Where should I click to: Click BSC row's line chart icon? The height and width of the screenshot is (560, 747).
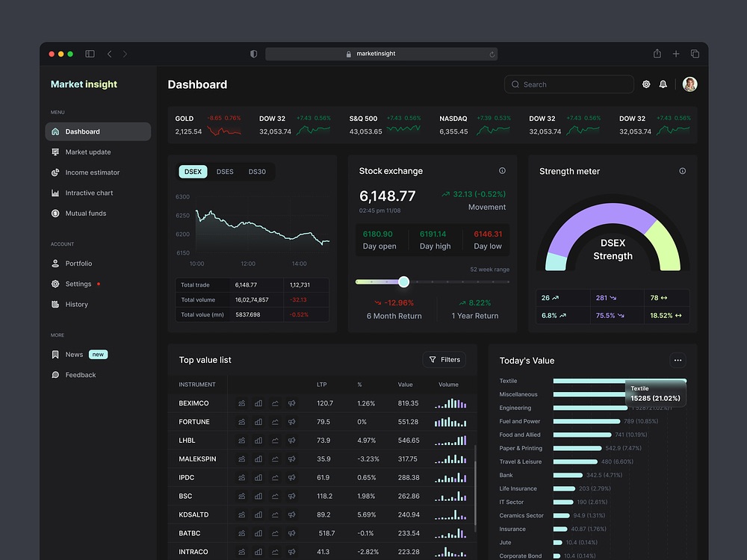pyautogui.click(x=275, y=497)
